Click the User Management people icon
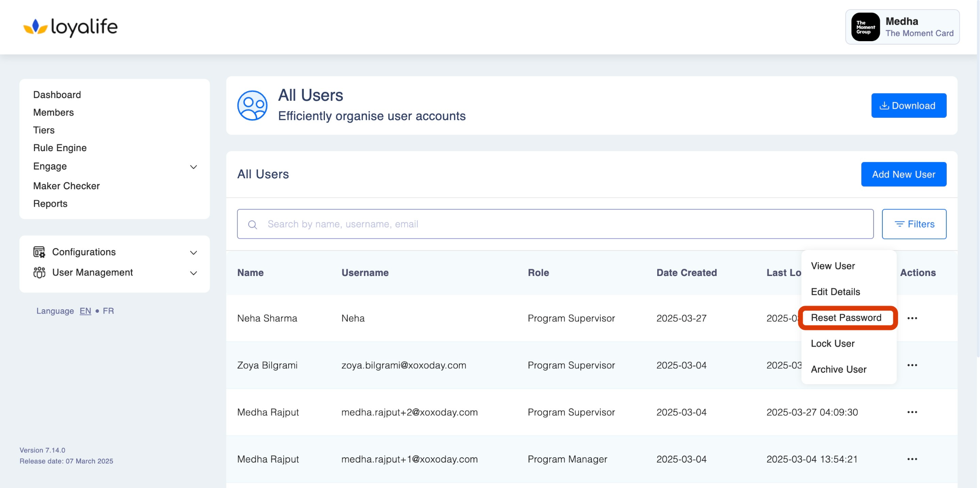Viewport: 980px width, 488px height. tap(39, 272)
